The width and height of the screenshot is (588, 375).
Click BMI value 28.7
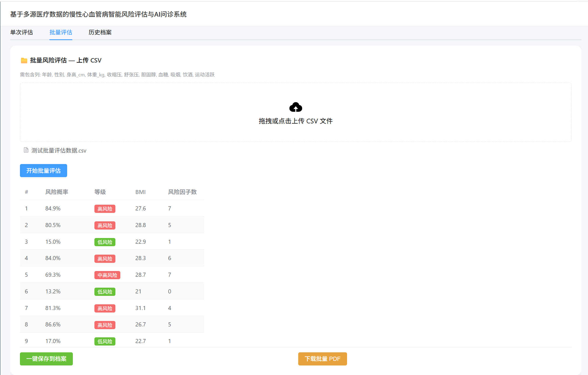click(141, 275)
